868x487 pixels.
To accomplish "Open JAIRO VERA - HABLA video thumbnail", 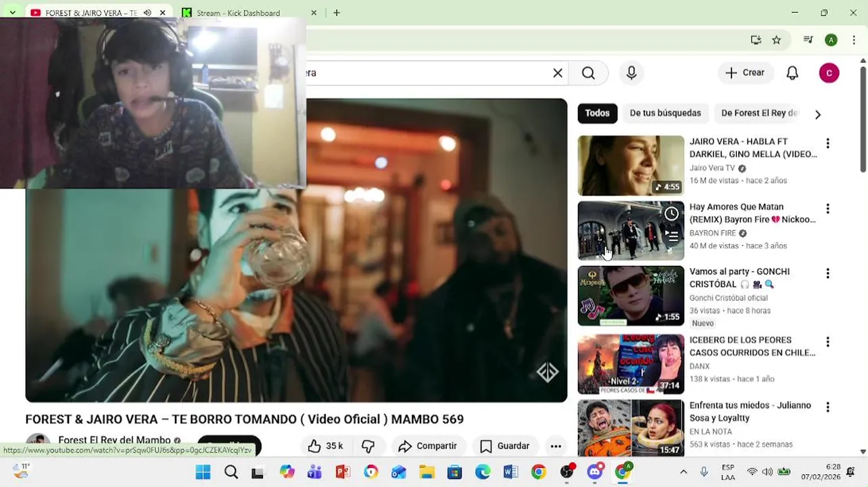I will click(631, 166).
